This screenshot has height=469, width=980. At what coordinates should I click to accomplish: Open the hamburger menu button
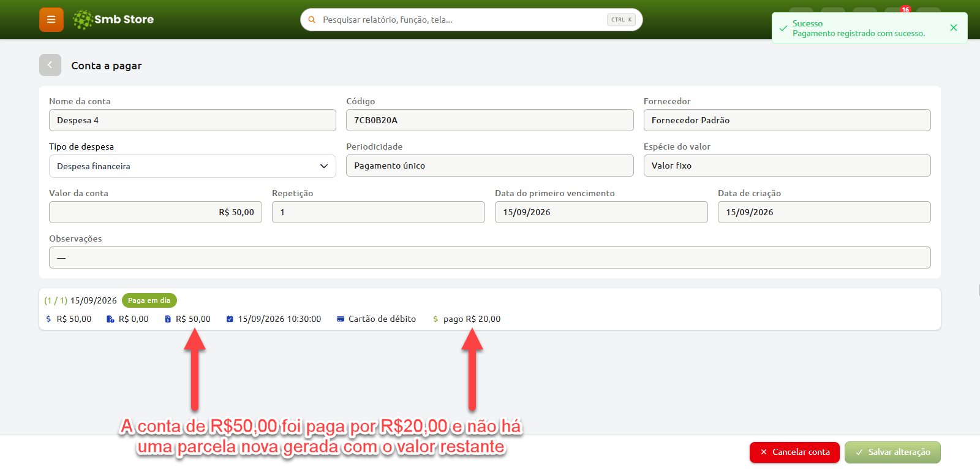[x=51, y=20]
